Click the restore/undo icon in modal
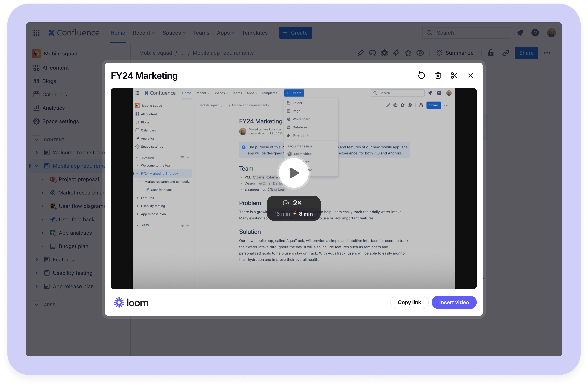 click(422, 75)
